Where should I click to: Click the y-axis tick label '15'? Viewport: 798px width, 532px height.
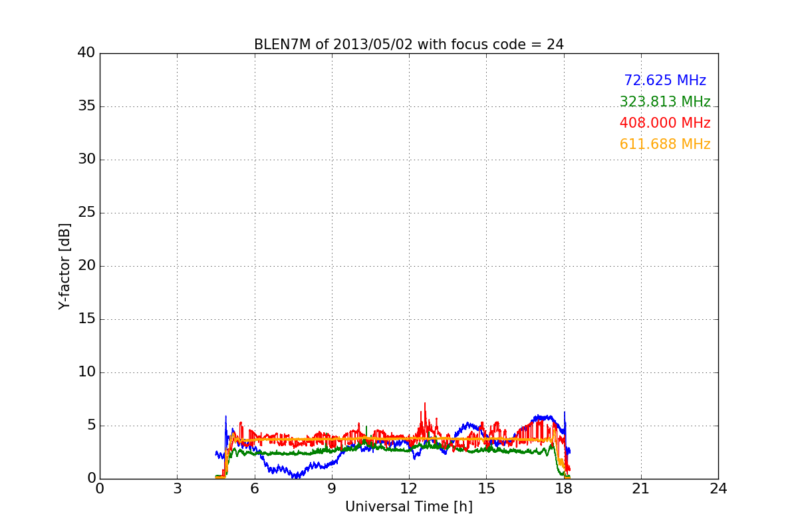pos(86,319)
